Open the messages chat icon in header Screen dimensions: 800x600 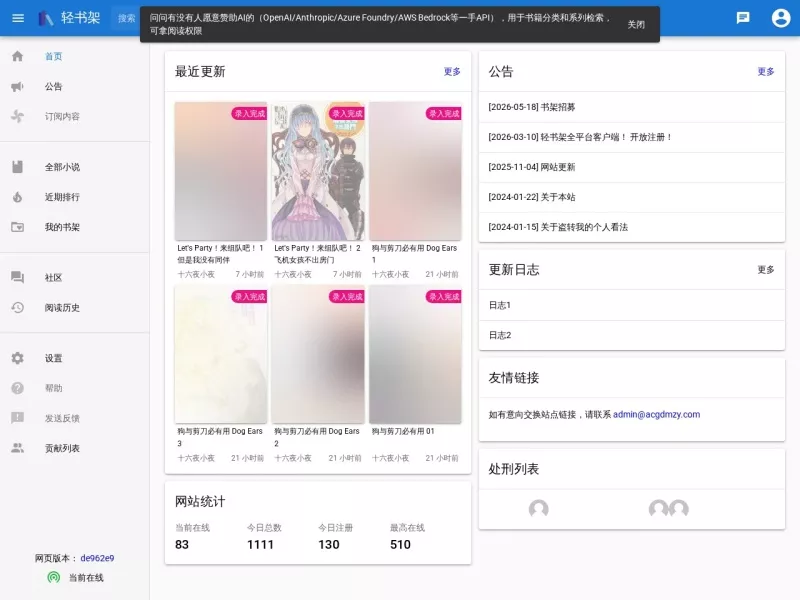click(743, 18)
